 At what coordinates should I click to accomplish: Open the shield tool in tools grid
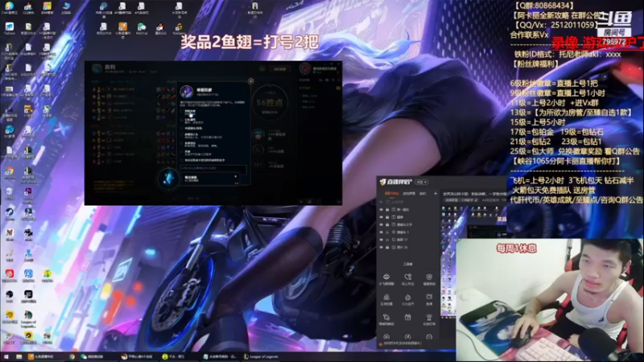coord(429,277)
